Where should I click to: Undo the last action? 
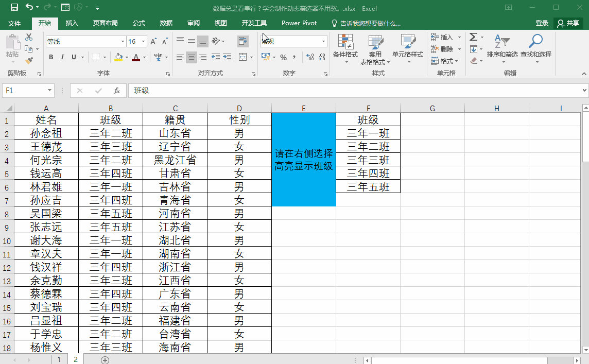(x=29, y=7)
